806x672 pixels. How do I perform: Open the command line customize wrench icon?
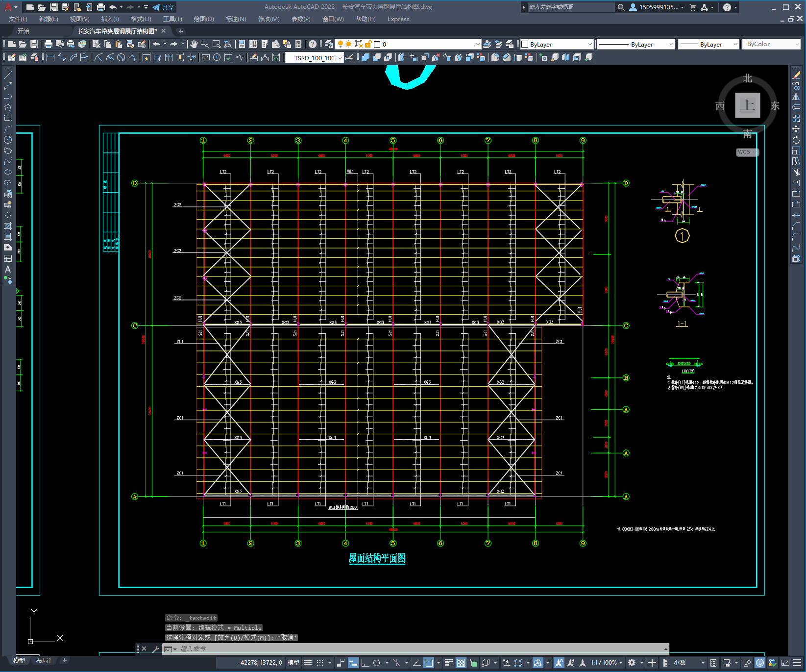click(156, 649)
